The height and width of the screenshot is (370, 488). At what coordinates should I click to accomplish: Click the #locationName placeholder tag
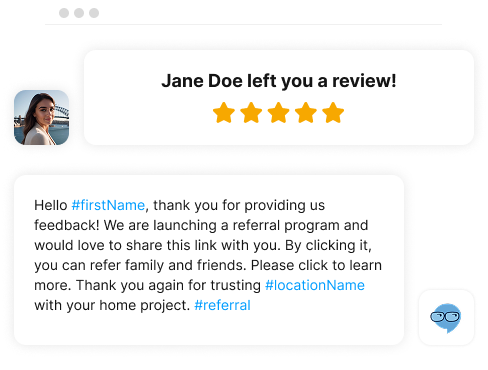[x=315, y=285]
